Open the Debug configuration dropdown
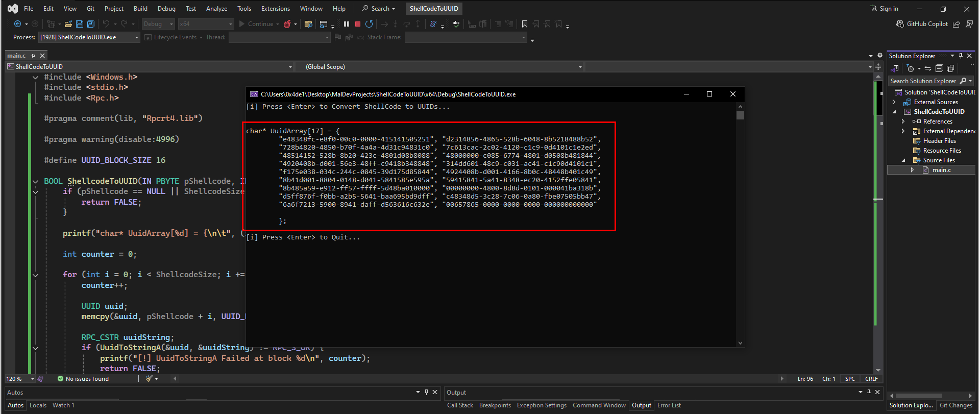 point(158,24)
